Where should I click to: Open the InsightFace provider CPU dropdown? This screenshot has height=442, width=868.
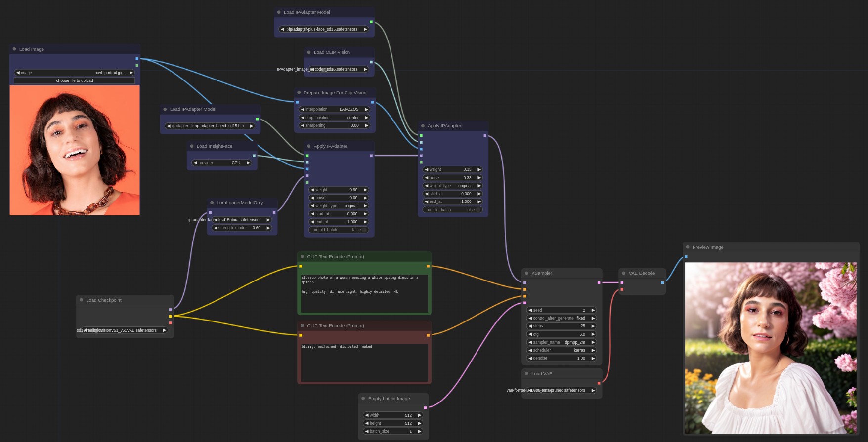(x=222, y=163)
